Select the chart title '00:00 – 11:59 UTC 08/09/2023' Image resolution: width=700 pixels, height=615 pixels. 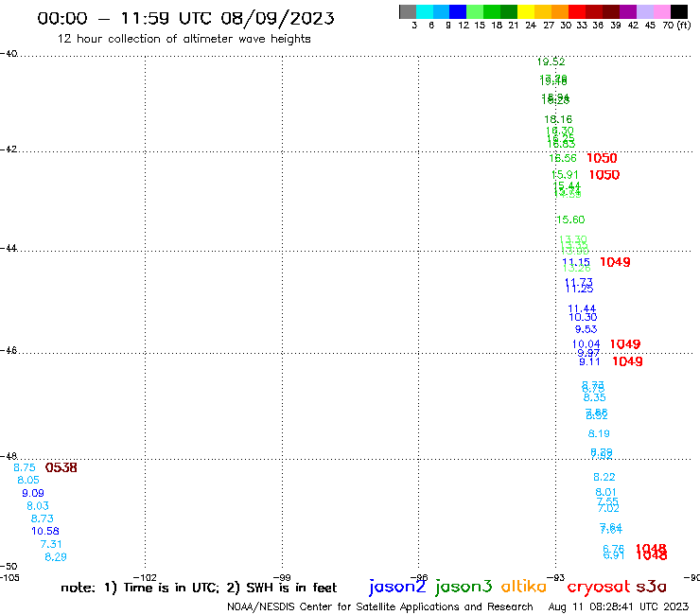(x=185, y=18)
